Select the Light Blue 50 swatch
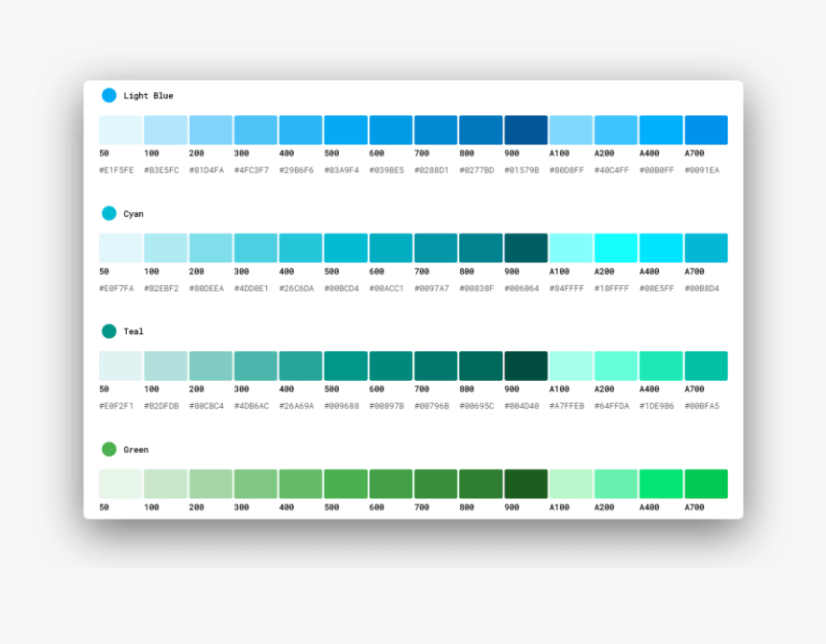 click(x=118, y=129)
